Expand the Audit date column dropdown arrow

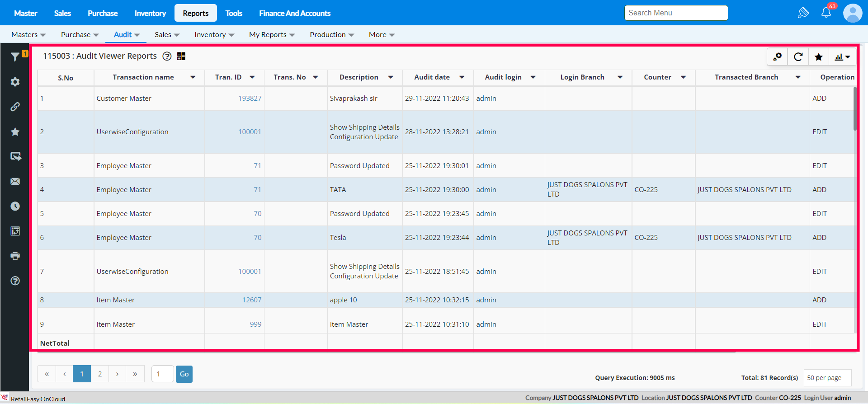(462, 77)
